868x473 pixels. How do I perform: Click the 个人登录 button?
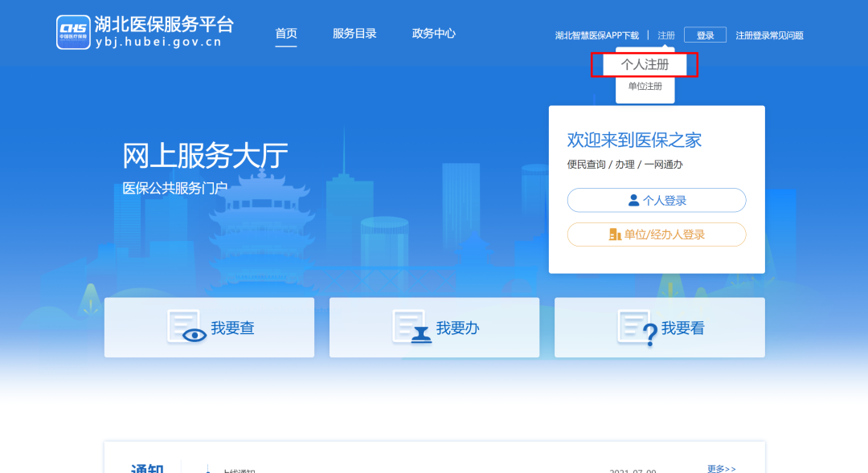click(657, 200)
